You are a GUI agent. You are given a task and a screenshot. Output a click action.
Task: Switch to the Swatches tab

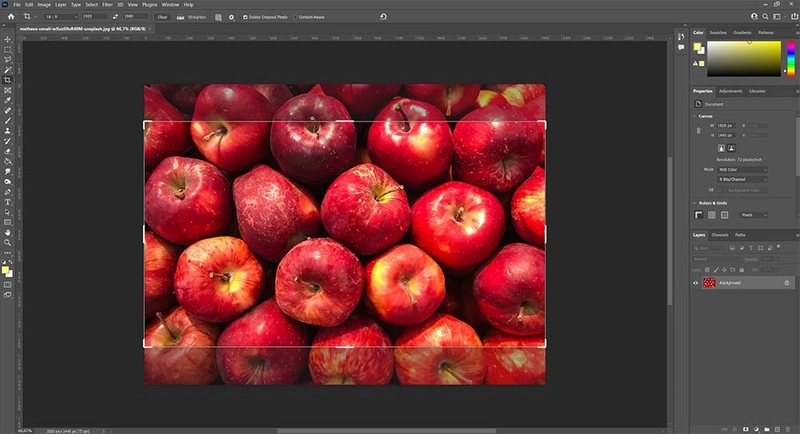tap(718, 33)
